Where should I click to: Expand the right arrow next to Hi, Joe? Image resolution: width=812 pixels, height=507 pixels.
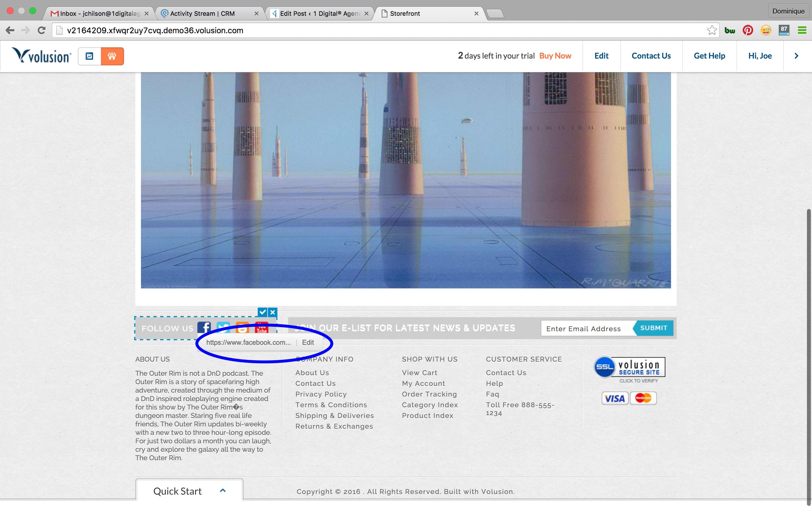point(796,56)
